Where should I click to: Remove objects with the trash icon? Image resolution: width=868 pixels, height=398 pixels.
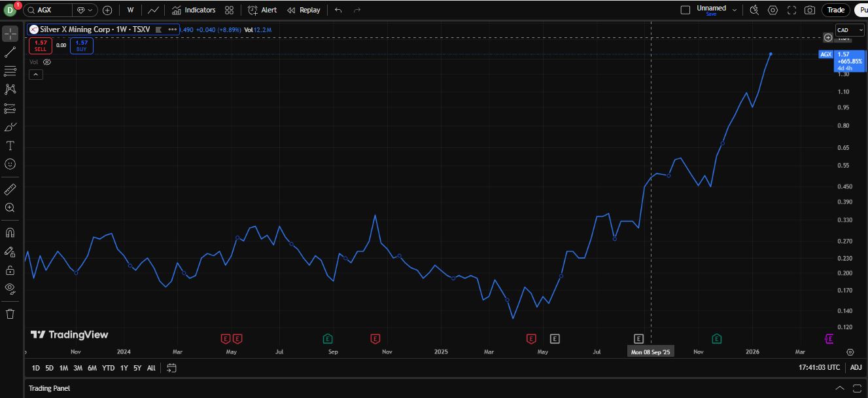point(10,314)
